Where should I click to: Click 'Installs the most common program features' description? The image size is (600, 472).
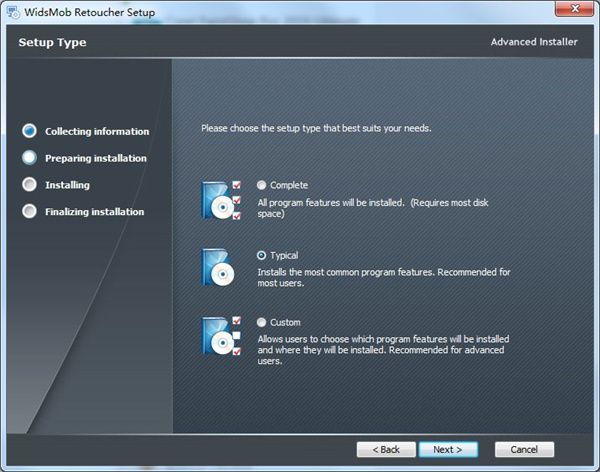(384, 278)
